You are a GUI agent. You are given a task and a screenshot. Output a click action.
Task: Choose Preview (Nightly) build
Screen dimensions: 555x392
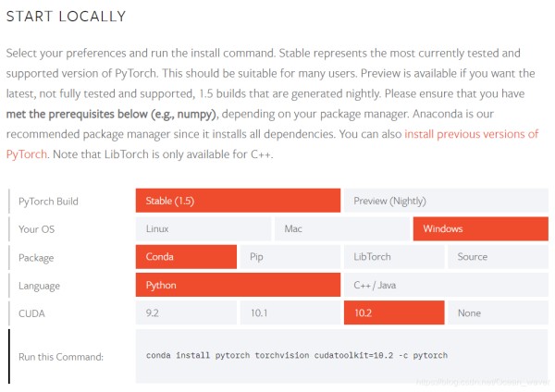click(x=446, y=201)
